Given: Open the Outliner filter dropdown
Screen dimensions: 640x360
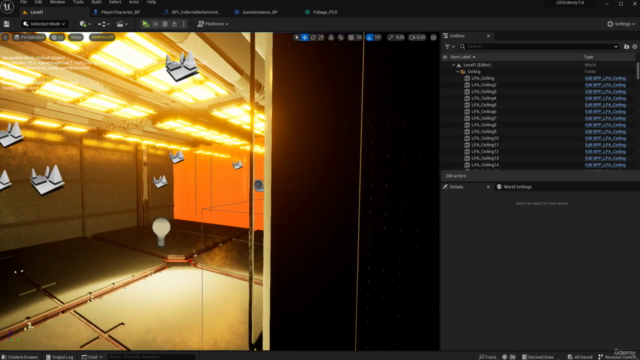Looking at the screenshot, I should pos(449,47).
